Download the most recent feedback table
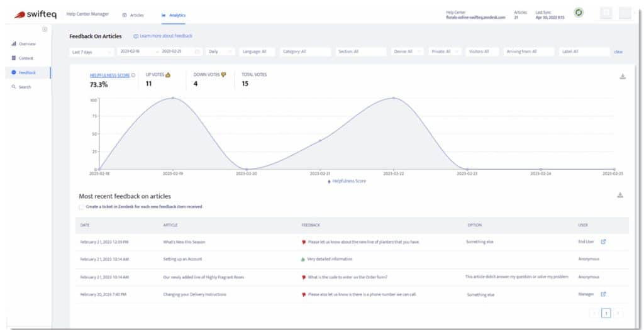The image size is (644, 330). pyautogui.click(x=620, y=195)
